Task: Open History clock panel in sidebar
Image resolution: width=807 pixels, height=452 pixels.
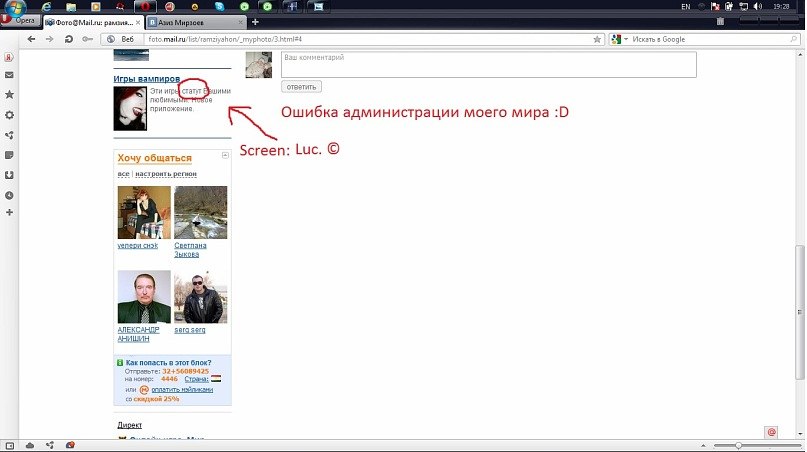Action: 9,196
